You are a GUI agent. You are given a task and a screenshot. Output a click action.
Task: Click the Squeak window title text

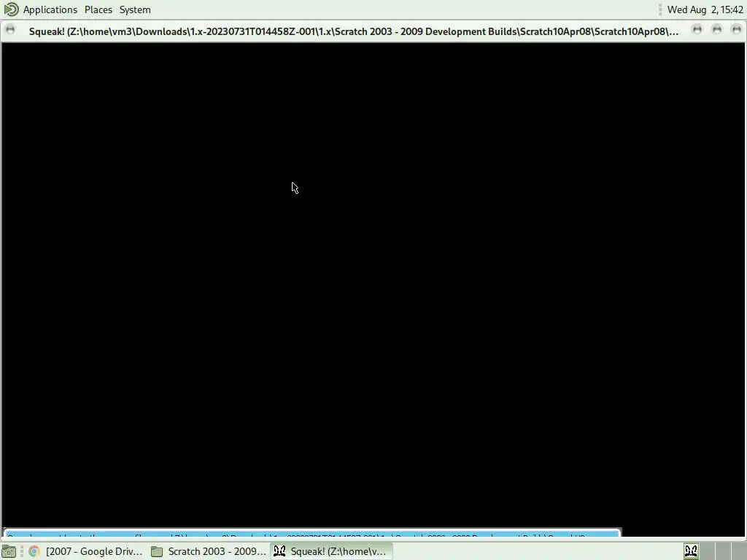point(354,31)
